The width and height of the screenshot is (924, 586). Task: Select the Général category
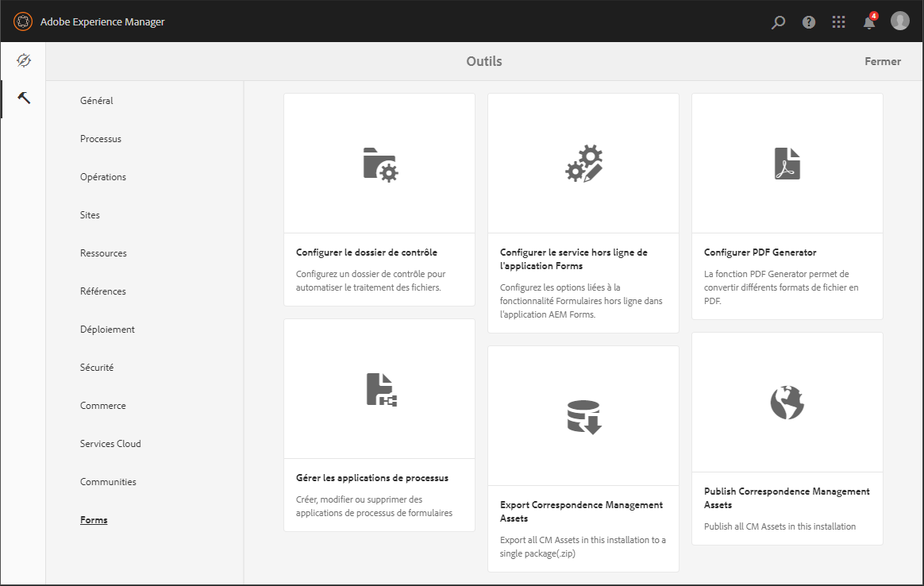click(97, 101)
